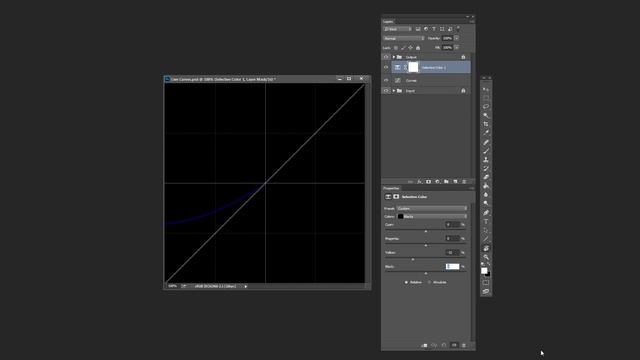Select the Pen tool
640x360 pixels.
[486, 213]
